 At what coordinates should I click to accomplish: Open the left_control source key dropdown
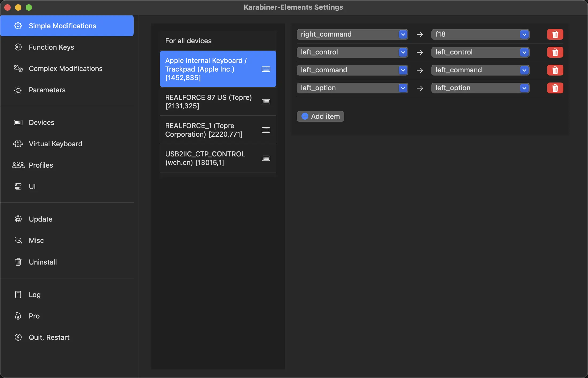[x=352, y=52]
